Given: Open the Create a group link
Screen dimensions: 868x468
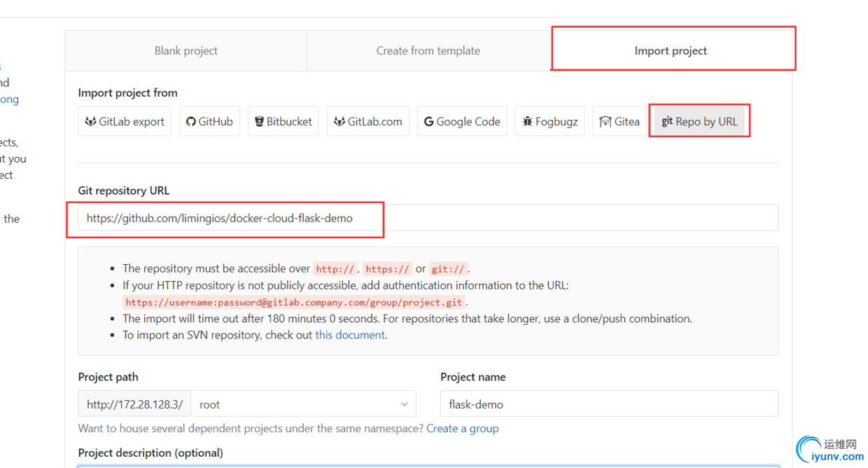Looking at the screenshot, I should coord(463,428).
